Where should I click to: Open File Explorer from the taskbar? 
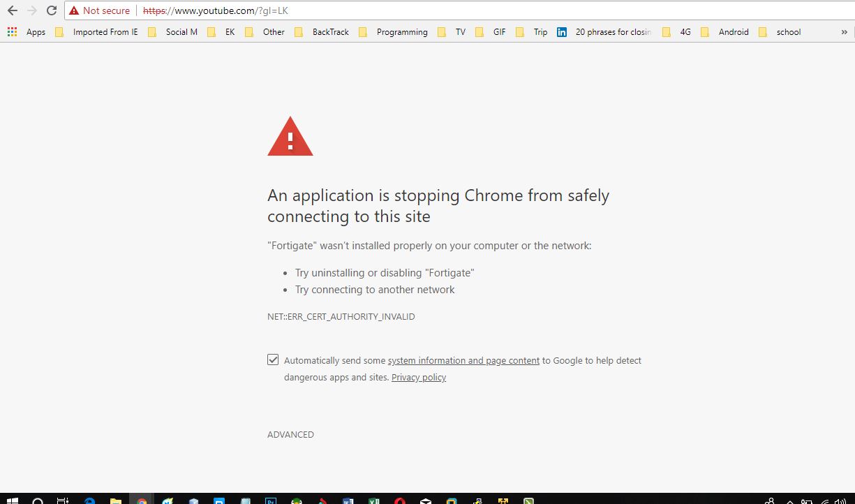click(115, 500)
